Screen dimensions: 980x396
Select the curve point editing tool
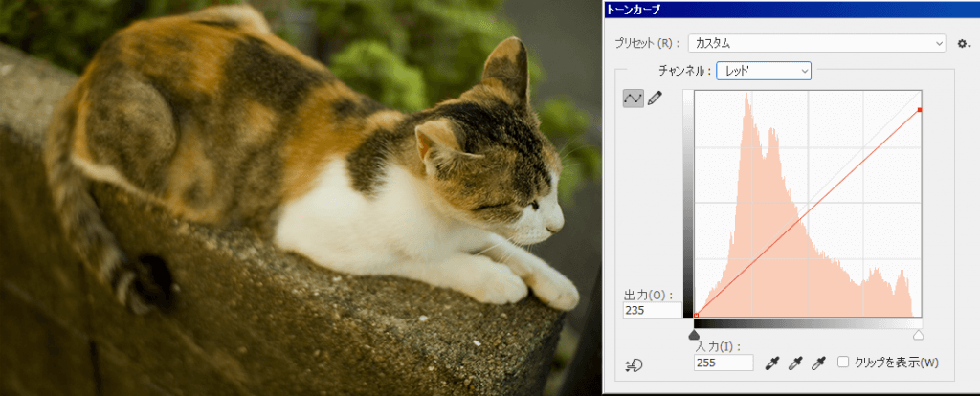click(x=634, y=99)
